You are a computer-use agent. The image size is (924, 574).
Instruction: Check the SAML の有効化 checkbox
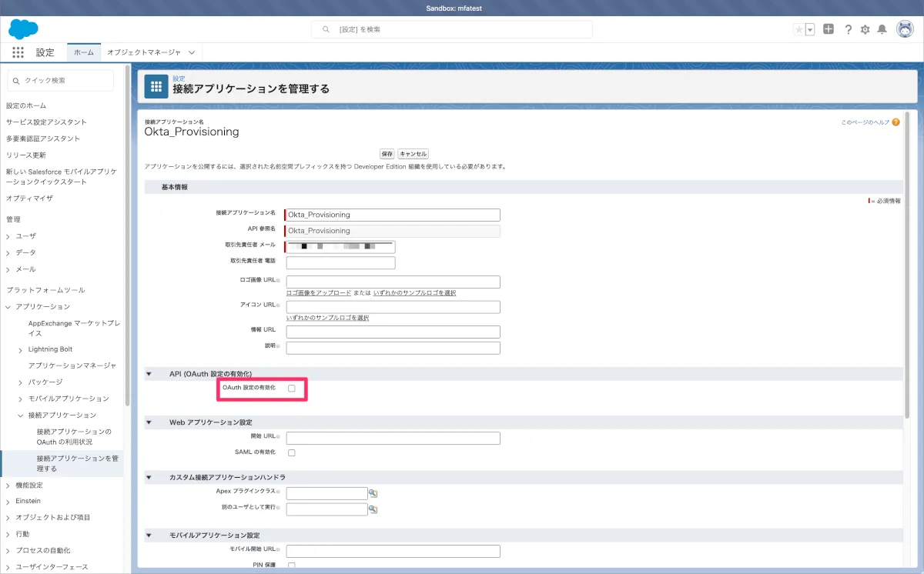pyautogui.click(x=292, y=452)
